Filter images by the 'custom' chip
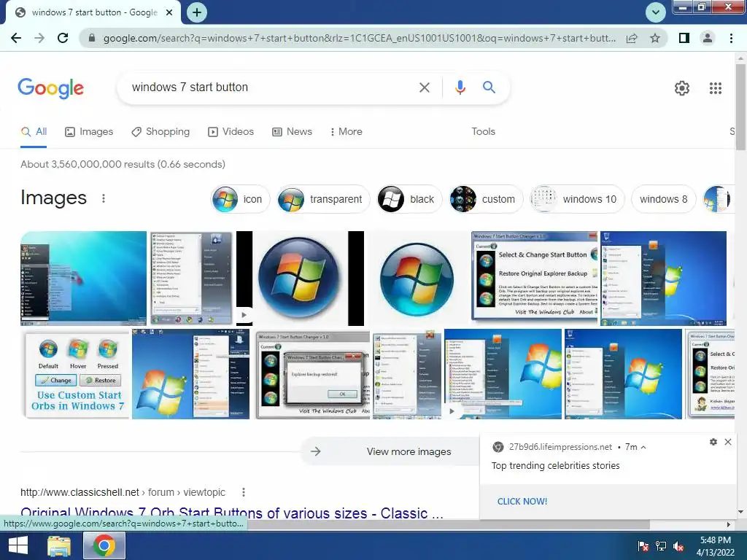Viewport: 747px width, 560px height. pyautogui.click(x=486, y=199)
